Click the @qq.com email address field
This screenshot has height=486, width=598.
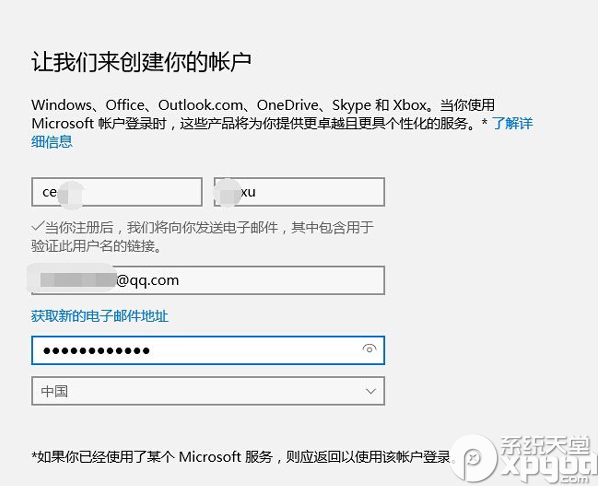tap(208, 280)
